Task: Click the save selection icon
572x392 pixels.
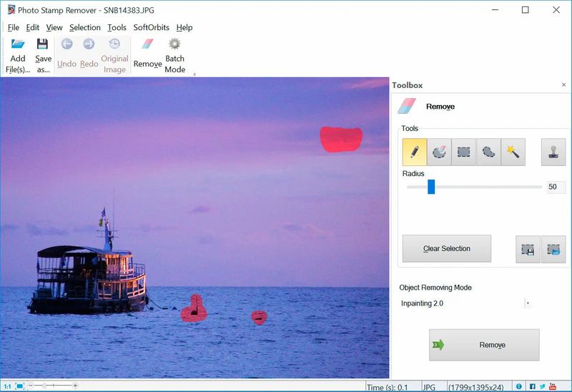Action: 528,250
